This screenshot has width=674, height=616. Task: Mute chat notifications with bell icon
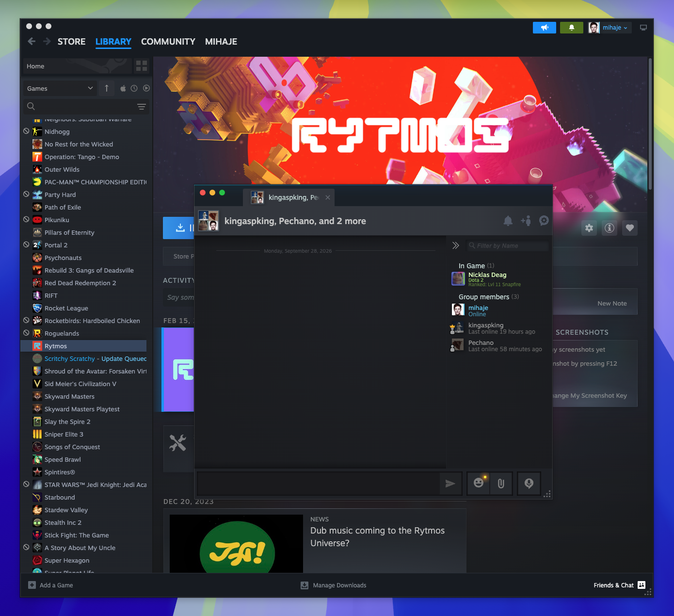click(x=508, y=221)
